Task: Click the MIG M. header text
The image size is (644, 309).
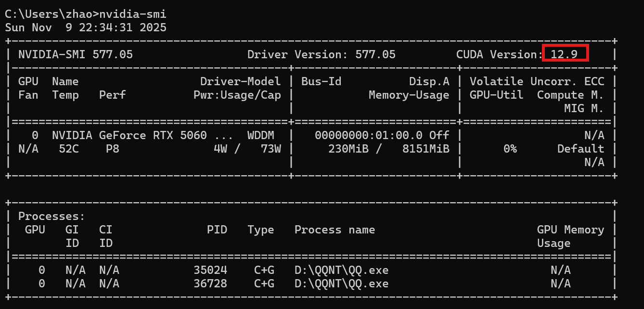Action: 584,108
